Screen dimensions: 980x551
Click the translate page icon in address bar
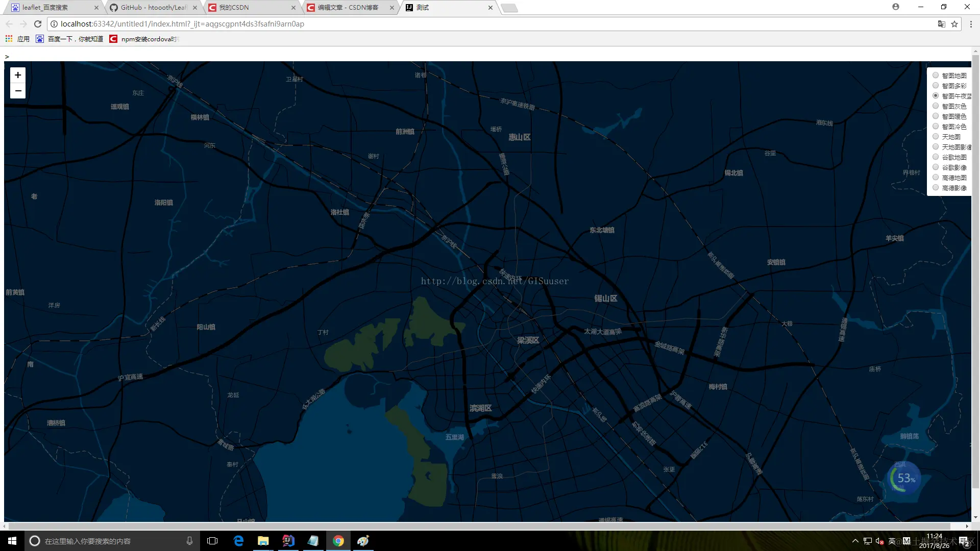point(941,24)
